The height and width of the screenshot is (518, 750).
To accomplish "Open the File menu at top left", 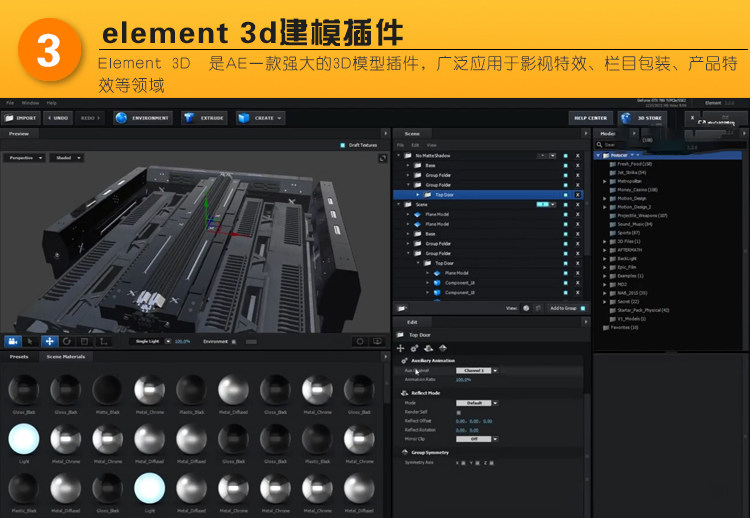I will click(x=10, y=103).
